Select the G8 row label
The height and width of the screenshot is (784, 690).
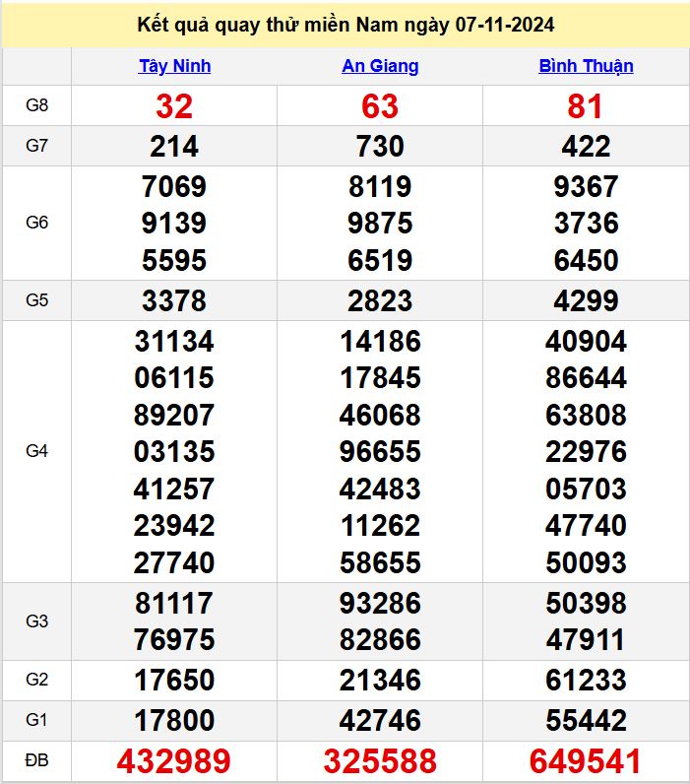click(37, 105)
